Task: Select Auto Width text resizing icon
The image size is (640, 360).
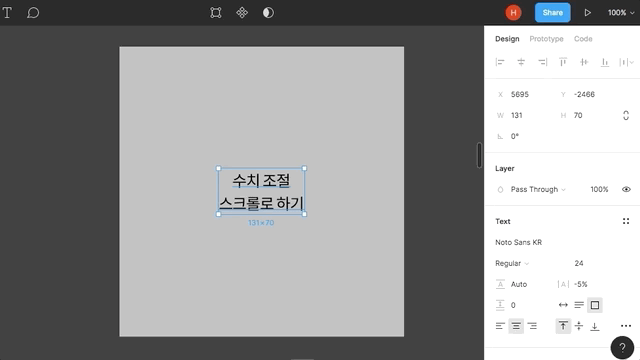Action: click(x=563, y=305)
